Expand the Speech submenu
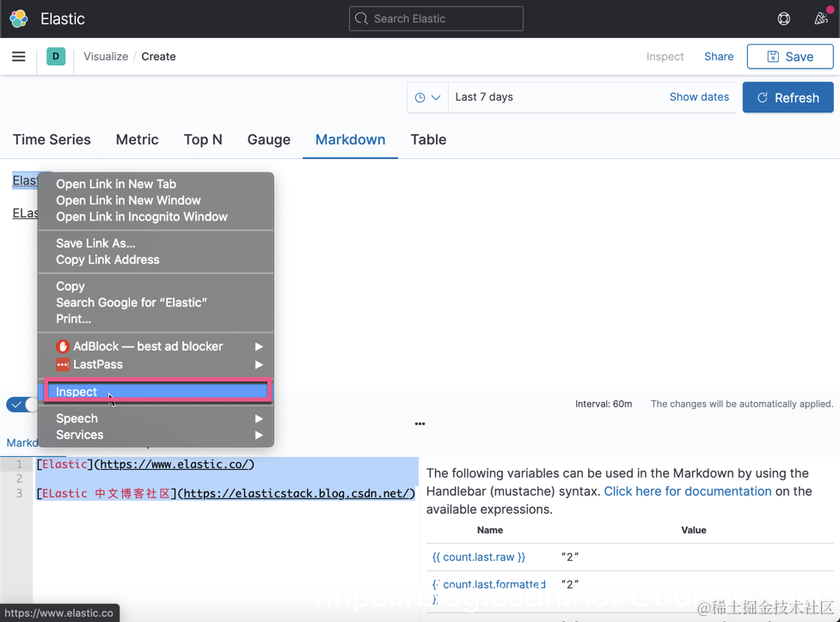 click(156, 418)
